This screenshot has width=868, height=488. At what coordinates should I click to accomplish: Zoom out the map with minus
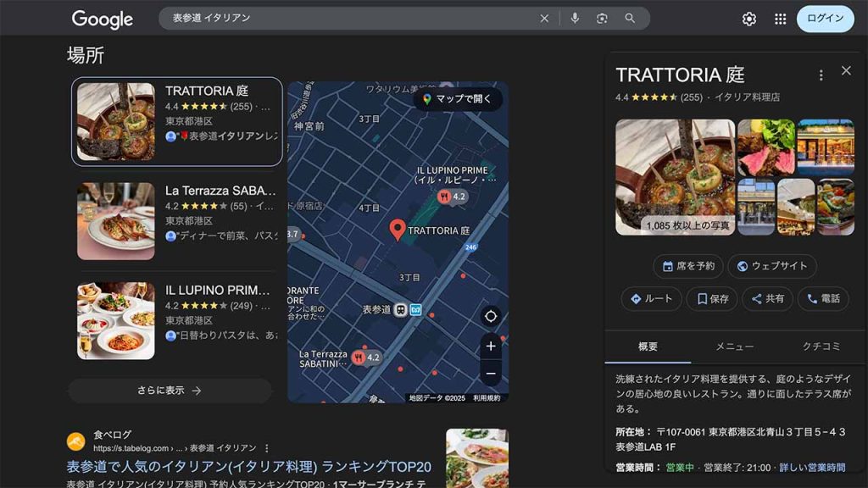pos(491,374)
